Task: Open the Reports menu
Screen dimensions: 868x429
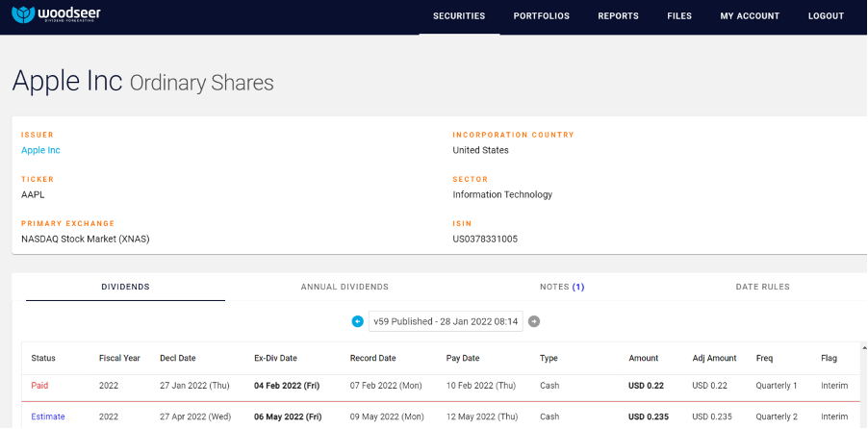Action: click(619, 16)
